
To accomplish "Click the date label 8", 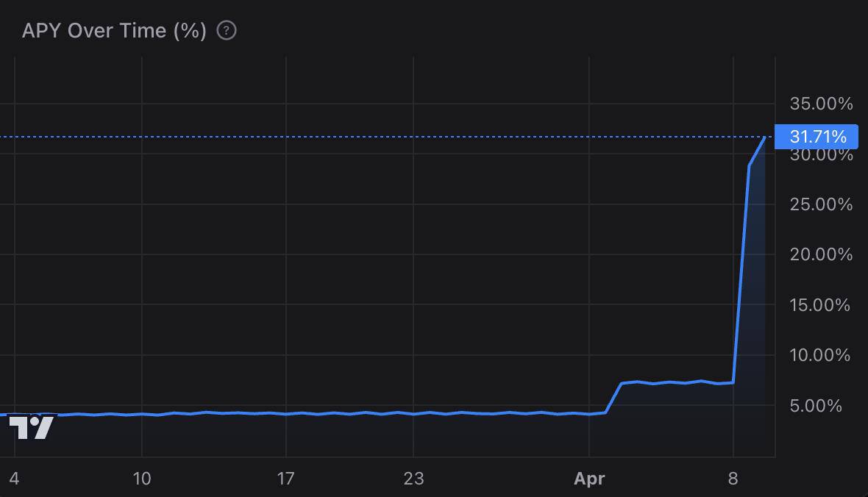I will 733,478.
